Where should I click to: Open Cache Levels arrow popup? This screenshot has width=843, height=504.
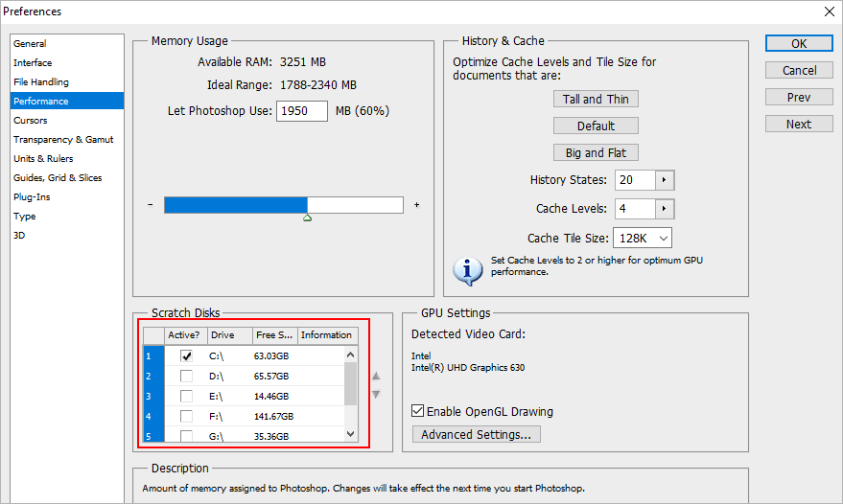point(665,209)
